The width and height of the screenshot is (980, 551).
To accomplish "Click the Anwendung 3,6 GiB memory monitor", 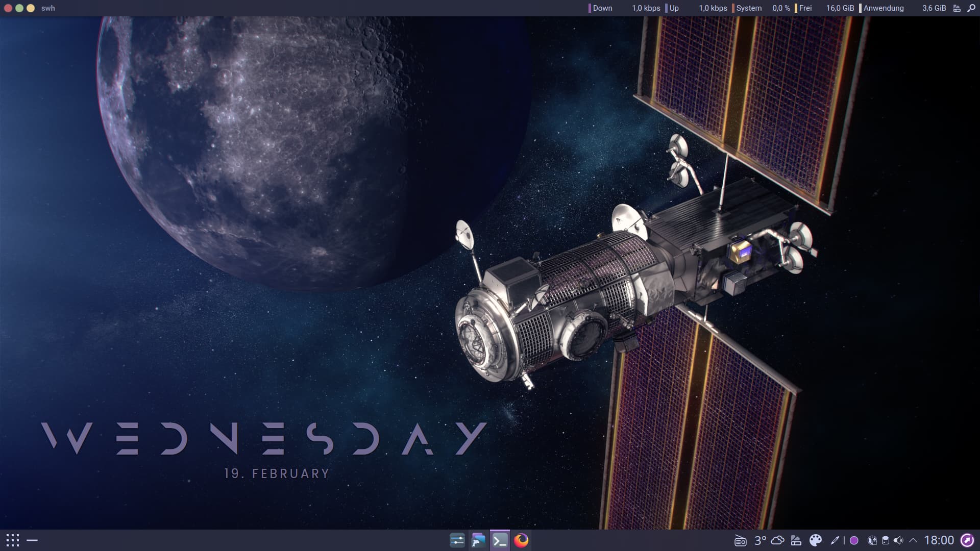I will pos(902,8).
